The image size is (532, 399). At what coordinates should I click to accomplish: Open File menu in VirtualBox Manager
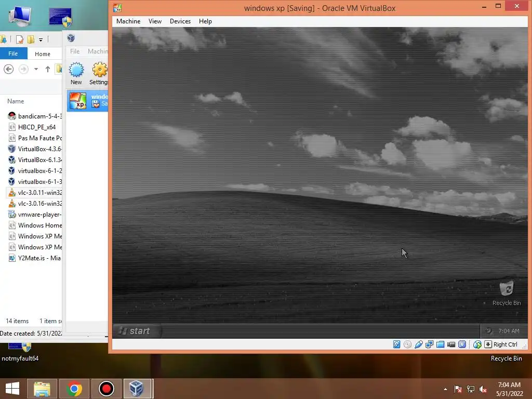(x=75, y=51)
